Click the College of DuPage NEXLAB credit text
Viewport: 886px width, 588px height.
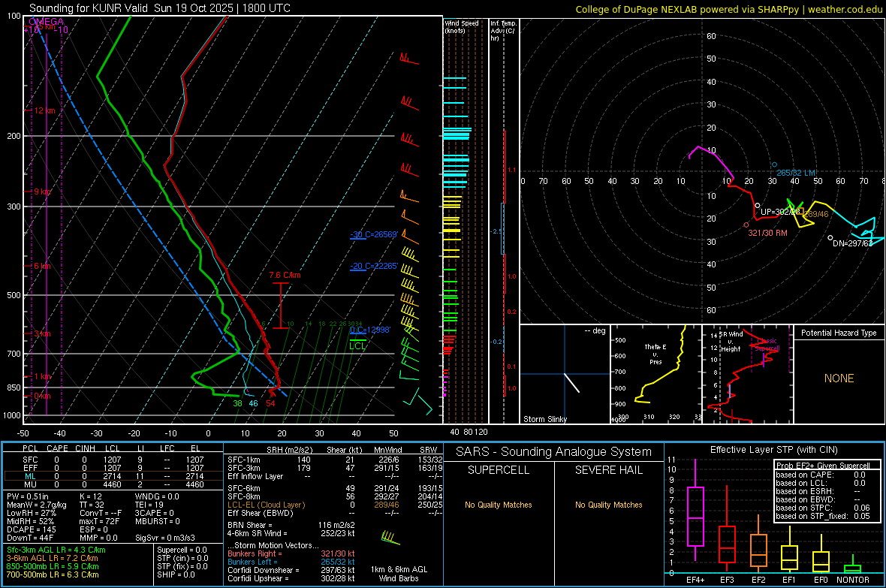(728, 9)
